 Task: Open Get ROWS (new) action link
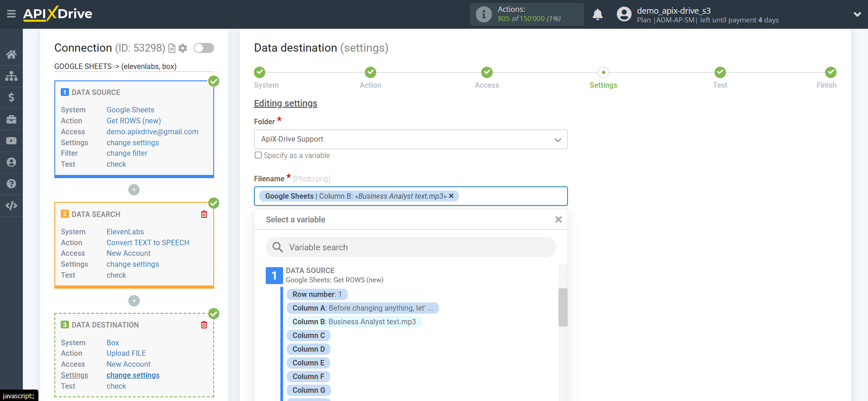click(x=134, y=121)
